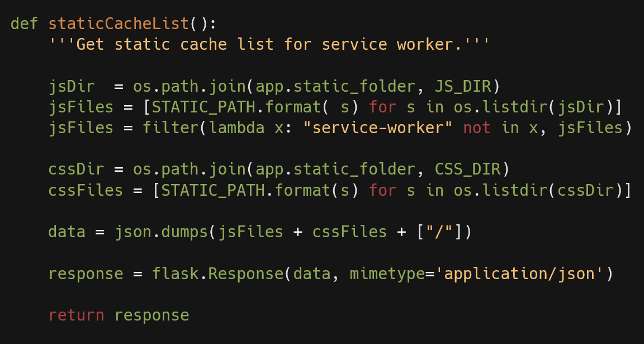The width and height of the screenshot is (644, 344).
Task: Click the lambda keyword
Action: (236, 127)
